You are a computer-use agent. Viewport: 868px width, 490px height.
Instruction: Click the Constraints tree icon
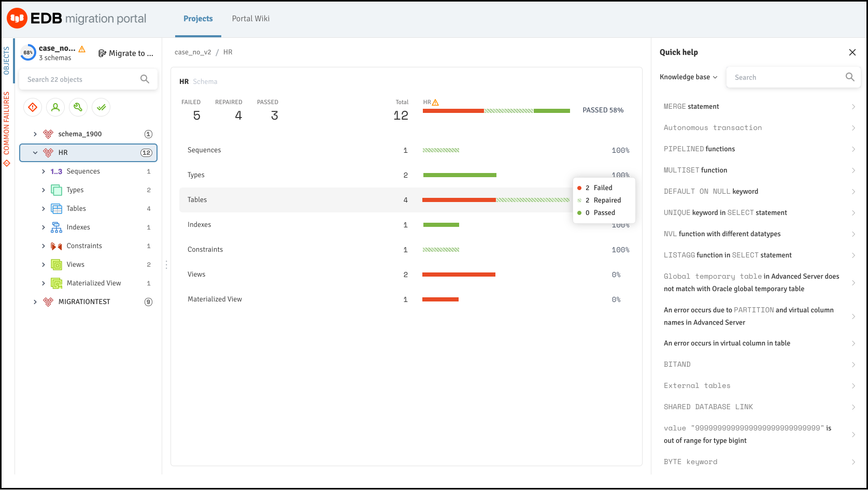56,246
